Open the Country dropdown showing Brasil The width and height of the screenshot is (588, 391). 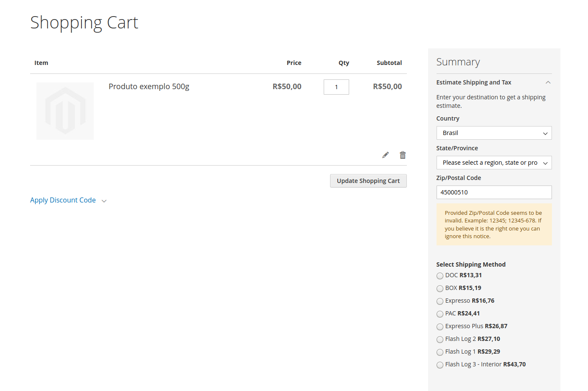click(x=494, y=133)
